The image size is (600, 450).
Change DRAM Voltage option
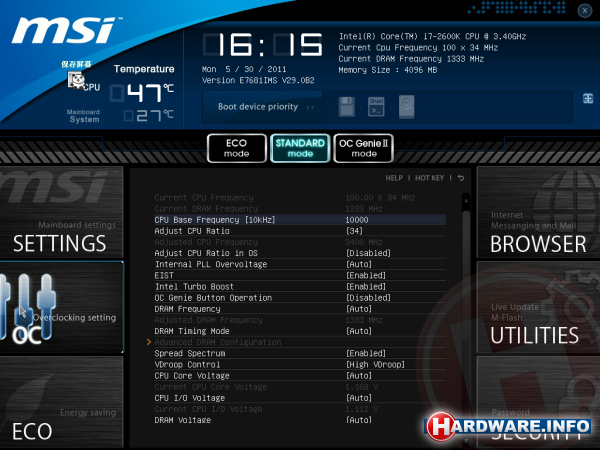coord(359,420)
